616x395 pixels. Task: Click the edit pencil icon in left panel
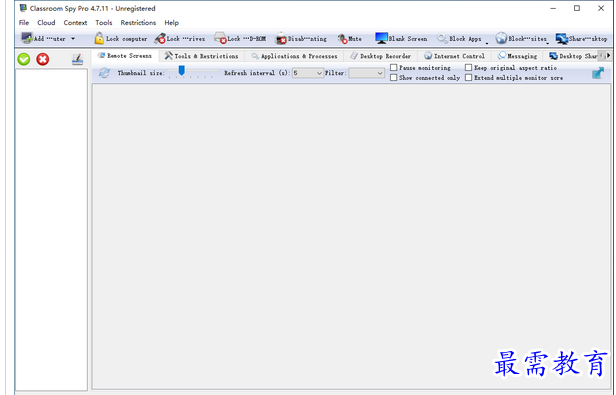[x=77, y=59]
